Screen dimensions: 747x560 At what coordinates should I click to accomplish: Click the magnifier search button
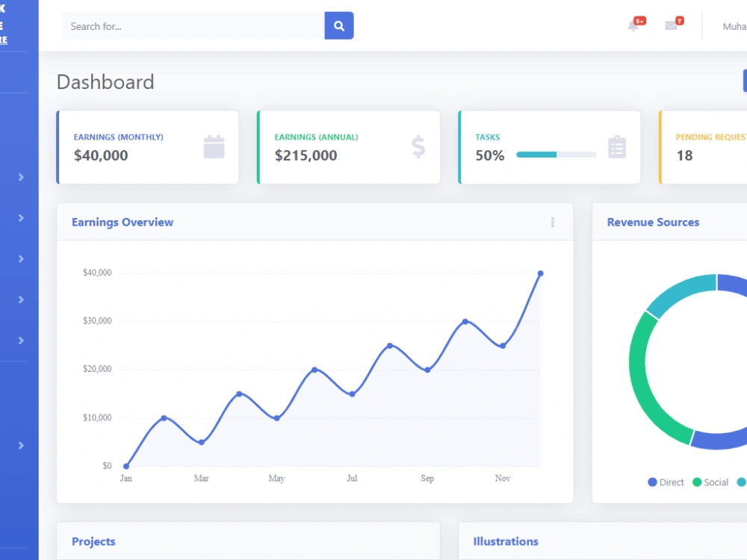338,25
